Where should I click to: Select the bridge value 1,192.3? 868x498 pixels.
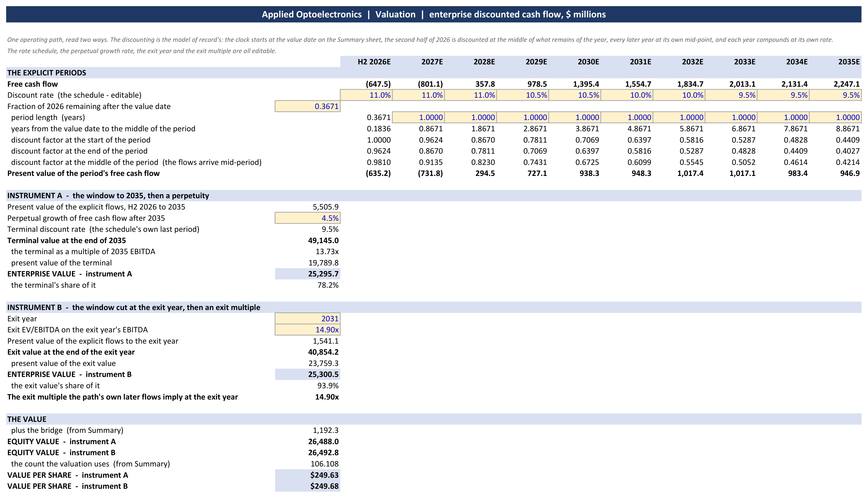pyautogui.click(x=325, y=430)
